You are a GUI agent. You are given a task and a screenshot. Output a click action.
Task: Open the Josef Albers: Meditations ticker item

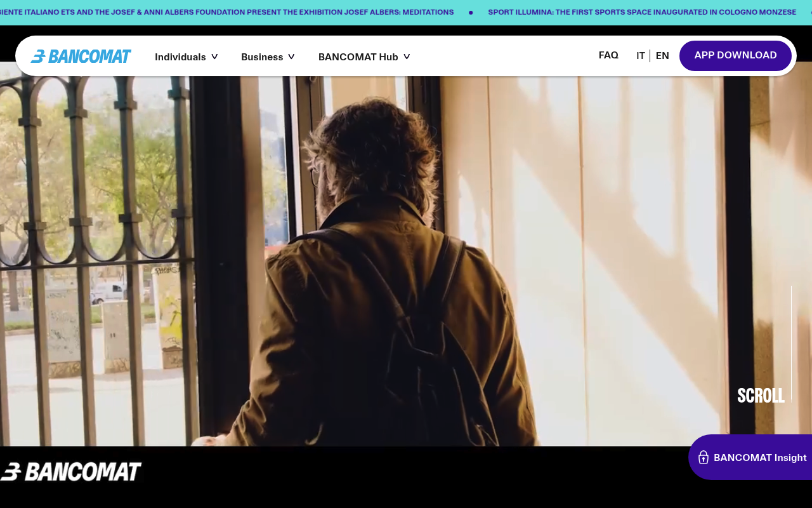point(226,12)
